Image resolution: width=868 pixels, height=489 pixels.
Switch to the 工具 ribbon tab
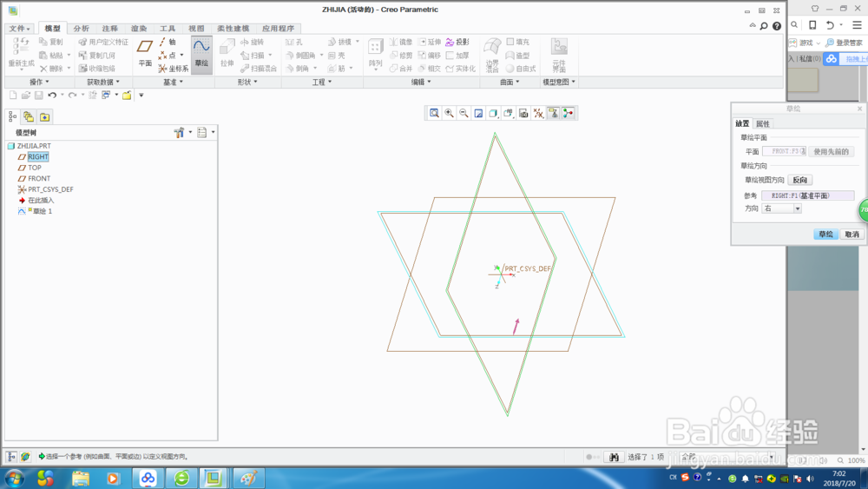click(168, 29)
